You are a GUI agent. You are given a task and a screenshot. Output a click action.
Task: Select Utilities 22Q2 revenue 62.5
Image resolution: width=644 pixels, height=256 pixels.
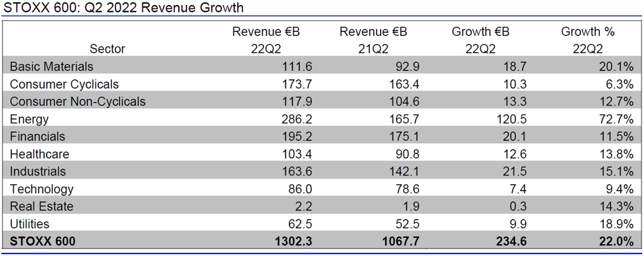coord(300,224)
